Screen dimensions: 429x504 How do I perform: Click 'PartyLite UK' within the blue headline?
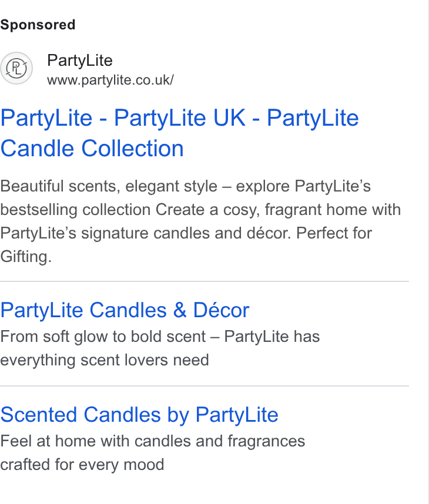pos(180,118)
